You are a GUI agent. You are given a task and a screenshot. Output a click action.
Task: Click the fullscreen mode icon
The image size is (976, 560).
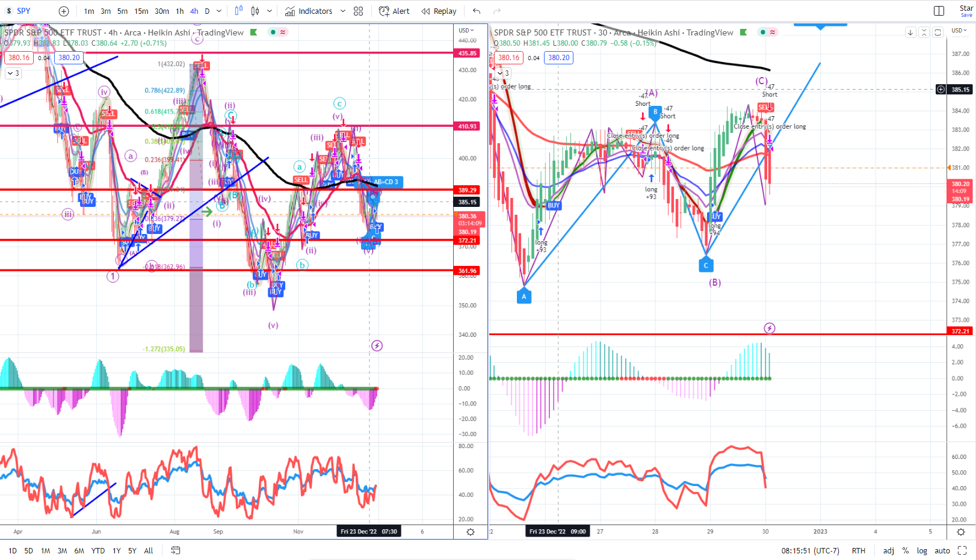[x=962, y=550]
